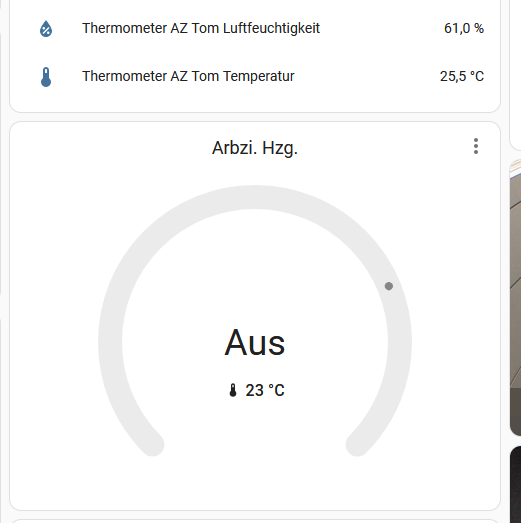
Task: Open Thermometer AZ Tom Temperatur entity
Action: tap(255, 76)
